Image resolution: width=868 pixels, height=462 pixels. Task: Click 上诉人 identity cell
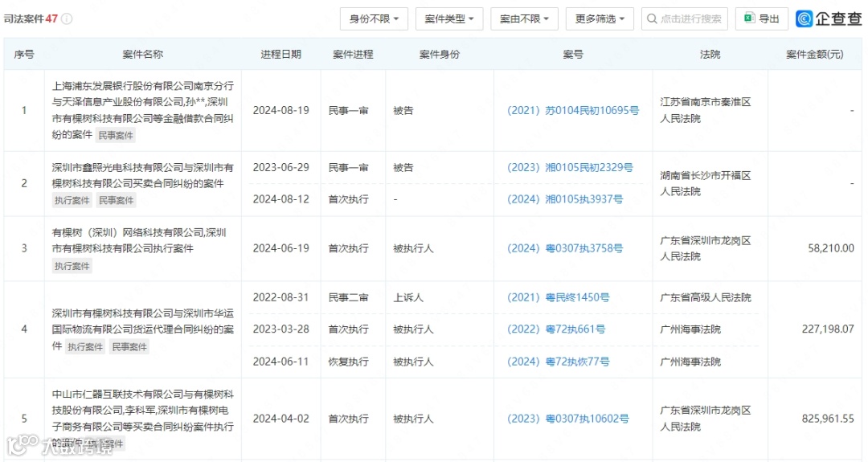coord(408,297)
